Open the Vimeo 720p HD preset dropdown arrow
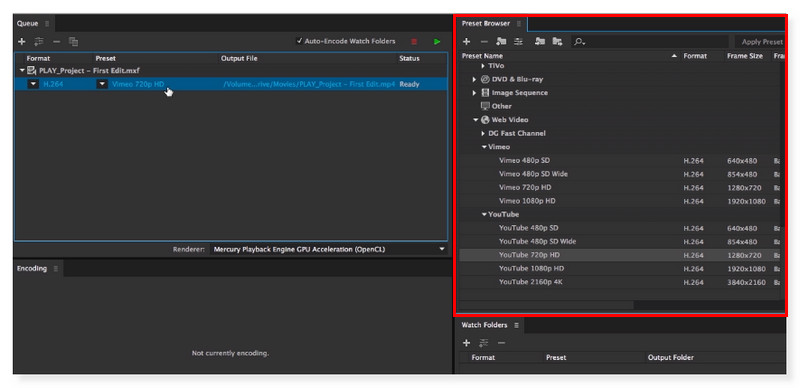Screen dimensions: 800x388 click(103, 84)
